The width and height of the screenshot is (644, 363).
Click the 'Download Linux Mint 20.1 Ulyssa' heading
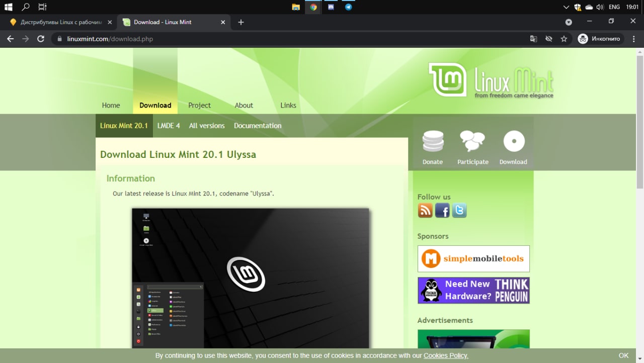coord(178,154)
